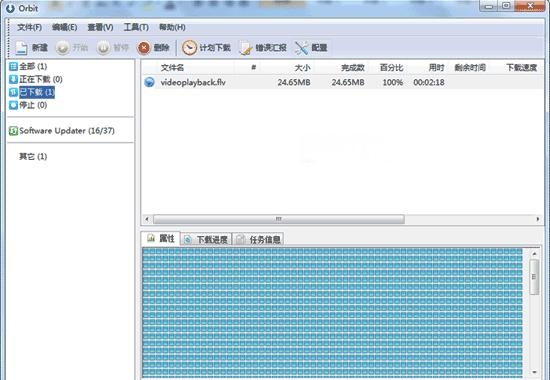Click the Software Updater sidebar icon
Screen dimensions: 550x380
point(13,131)
